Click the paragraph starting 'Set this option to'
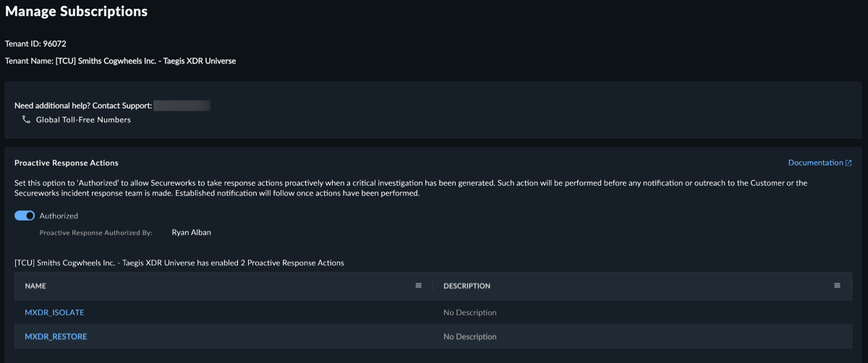Viewport: 868px width, 363px height. coord(411,188)
